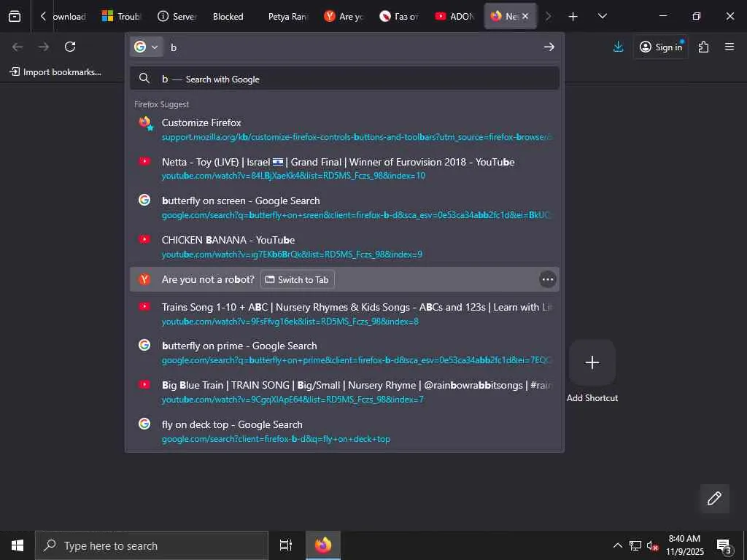Open the clock showing 8:40 AM
Viewport: 747px width, 560px height.
pos(684,545)
